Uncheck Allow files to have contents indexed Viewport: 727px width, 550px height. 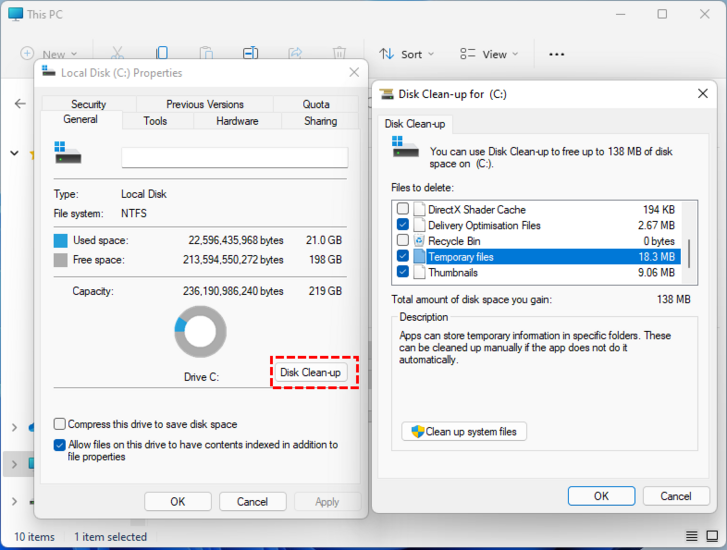click(60, 444)
